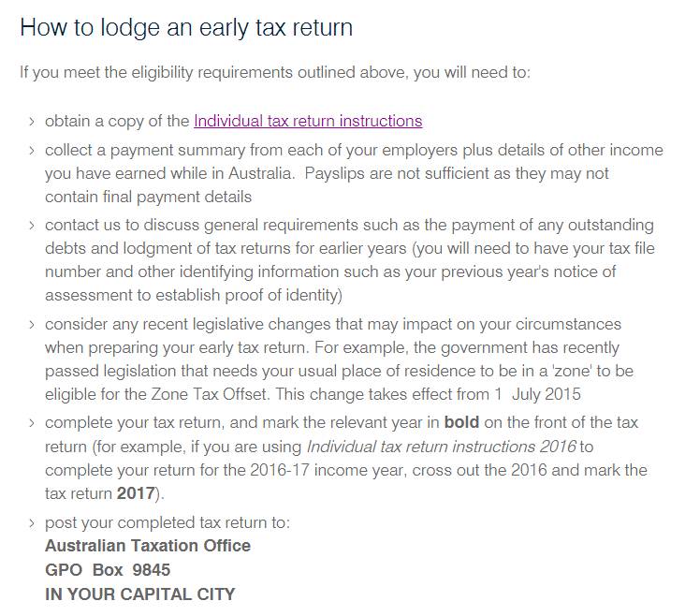Screen dimensions: 685x616
Task: Click the text assessment to establish proof of identity
Action: (x=194, y=295)
